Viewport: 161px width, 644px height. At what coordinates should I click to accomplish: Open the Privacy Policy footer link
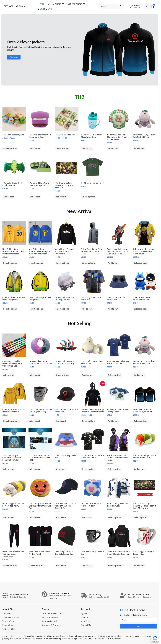tap(8, 625)
